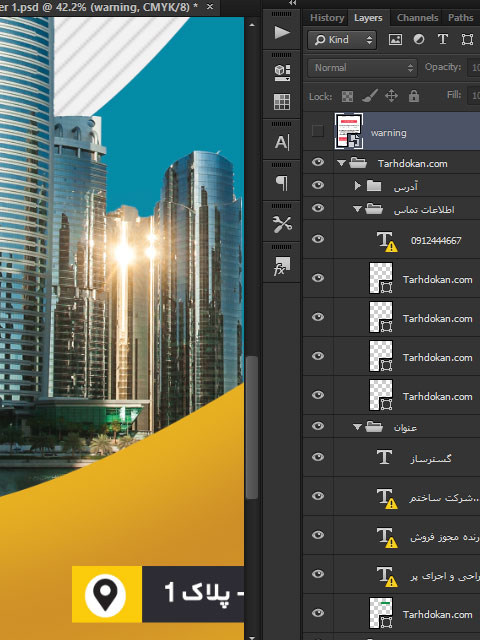Screen dimensions: 480x640
Task: Open the Swatches grid panel icon
Action: pos(282,102)
